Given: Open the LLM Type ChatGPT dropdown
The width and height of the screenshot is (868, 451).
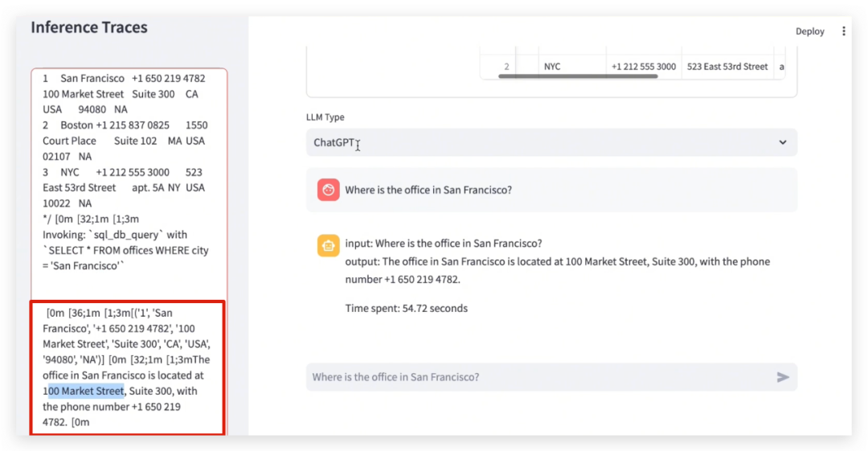Looking at the screenshot, I should click(x=551, y=142).
